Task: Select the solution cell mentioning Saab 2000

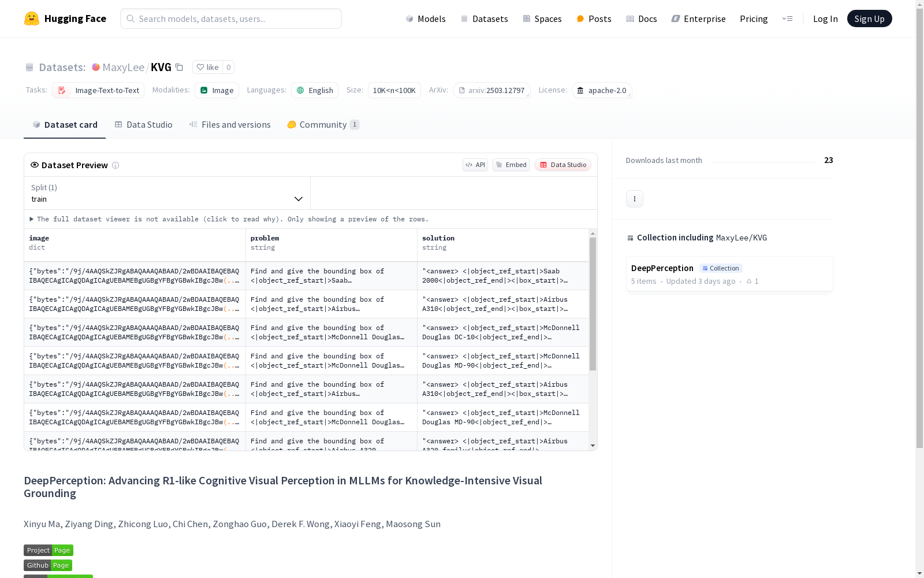Action: point(503,276)
